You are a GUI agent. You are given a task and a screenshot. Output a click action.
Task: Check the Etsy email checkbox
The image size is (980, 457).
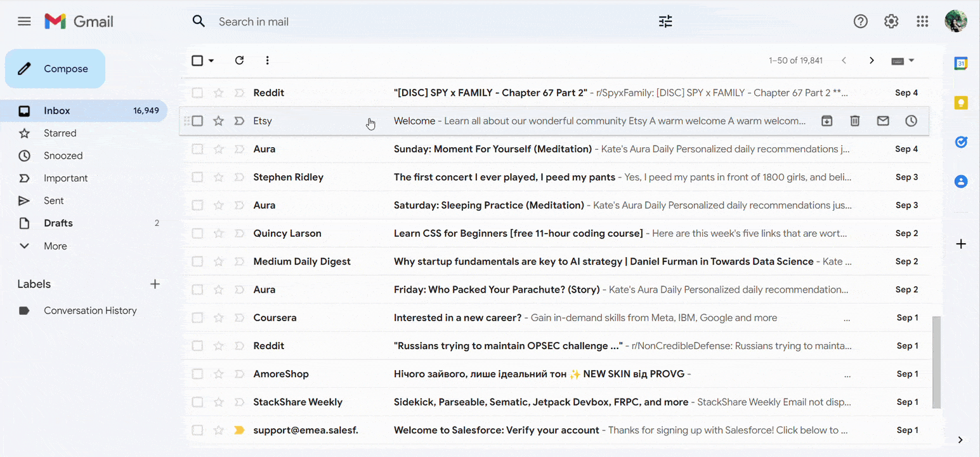coord(197,121)
